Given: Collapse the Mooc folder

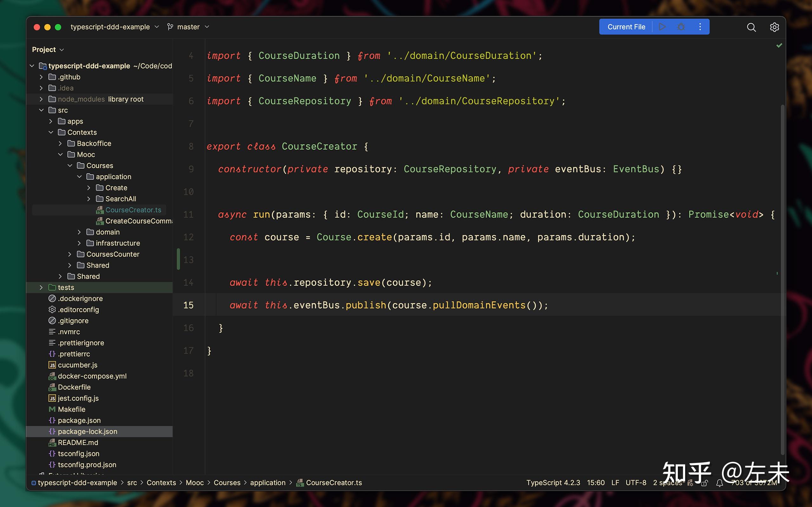Looking at the screenshot, I should point(60,155).
